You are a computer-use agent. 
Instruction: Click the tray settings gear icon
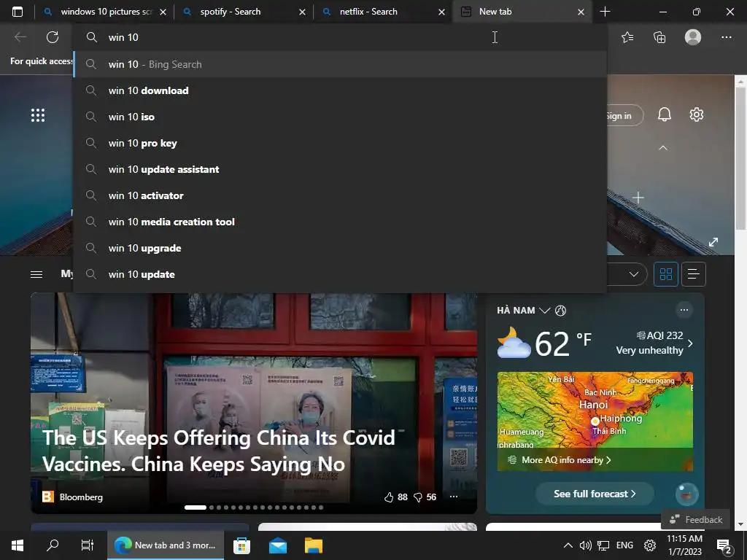[x=650, y=545]
